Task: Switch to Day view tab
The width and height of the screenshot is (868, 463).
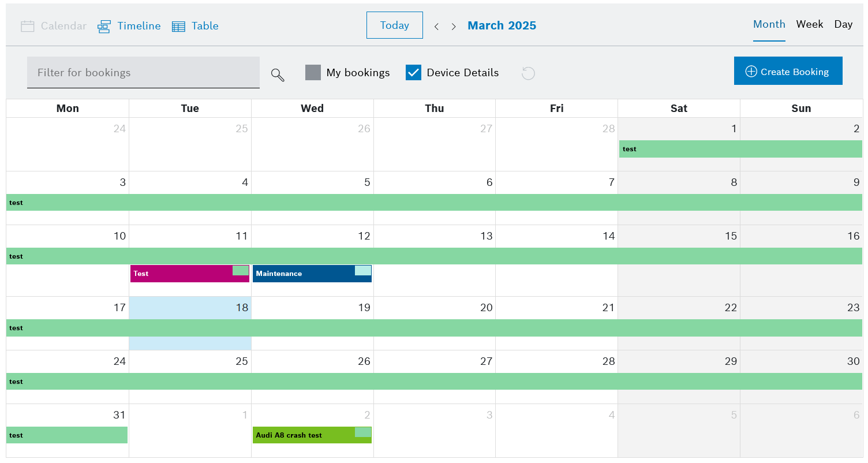Action: coord(843,24)
